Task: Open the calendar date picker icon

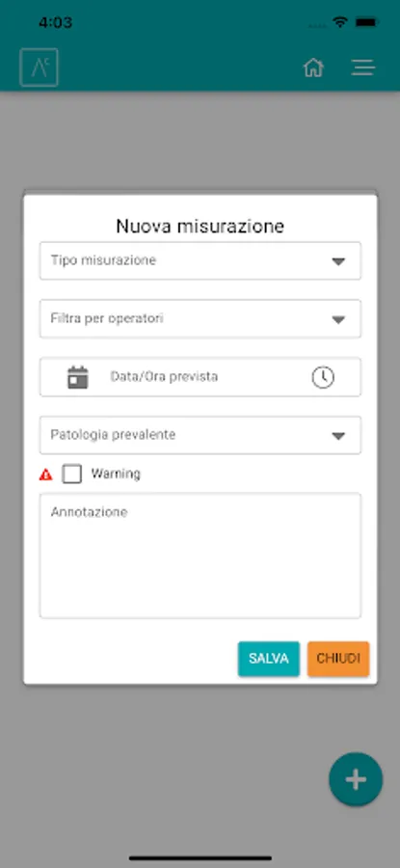Action: tap(78, 377)
